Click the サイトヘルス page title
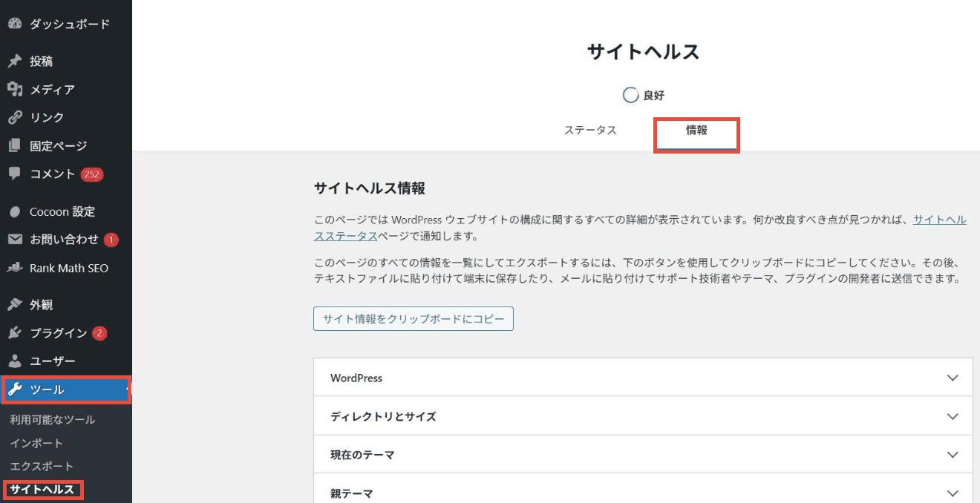Image resolution: width=980 pixels, height=503 pixels. [x=643, y=51]
